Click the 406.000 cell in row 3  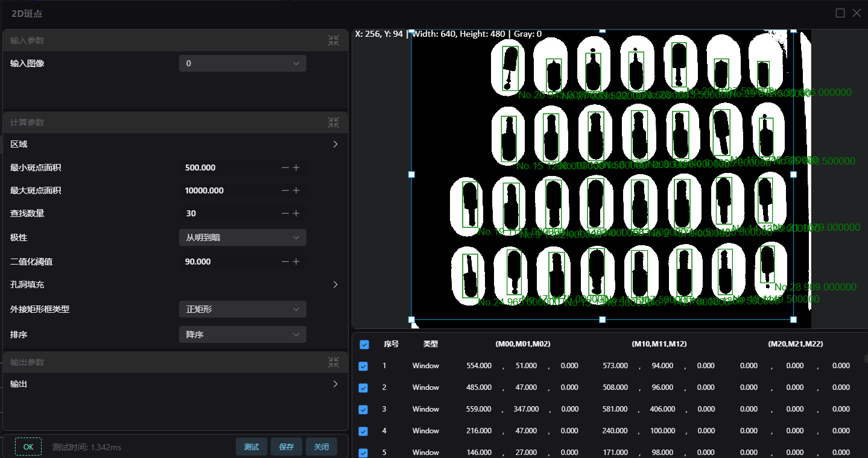coord(662,409)
